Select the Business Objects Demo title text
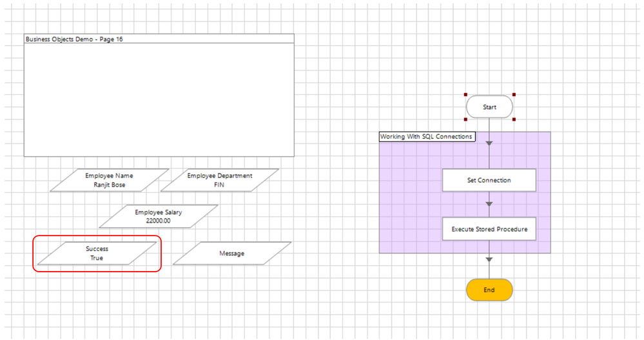Viewport: 644px width, 340px height. click(x=74, y=39)
